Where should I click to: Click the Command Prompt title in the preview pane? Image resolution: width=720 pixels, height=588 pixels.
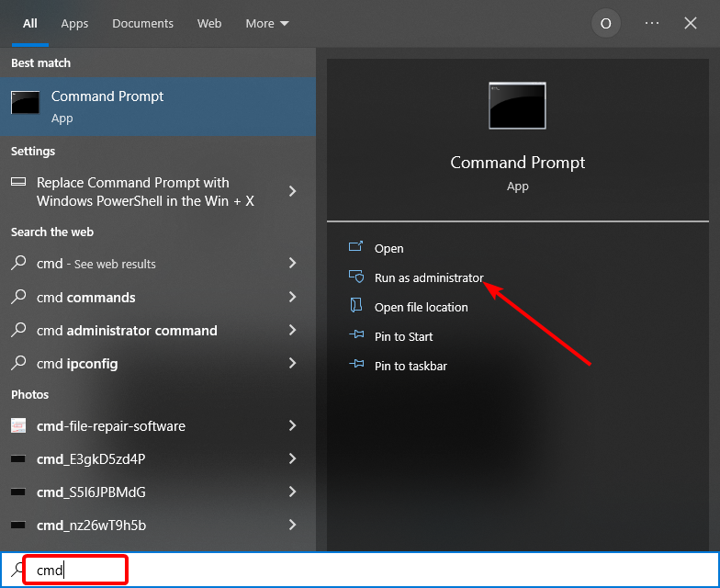(x=518, y=163)
